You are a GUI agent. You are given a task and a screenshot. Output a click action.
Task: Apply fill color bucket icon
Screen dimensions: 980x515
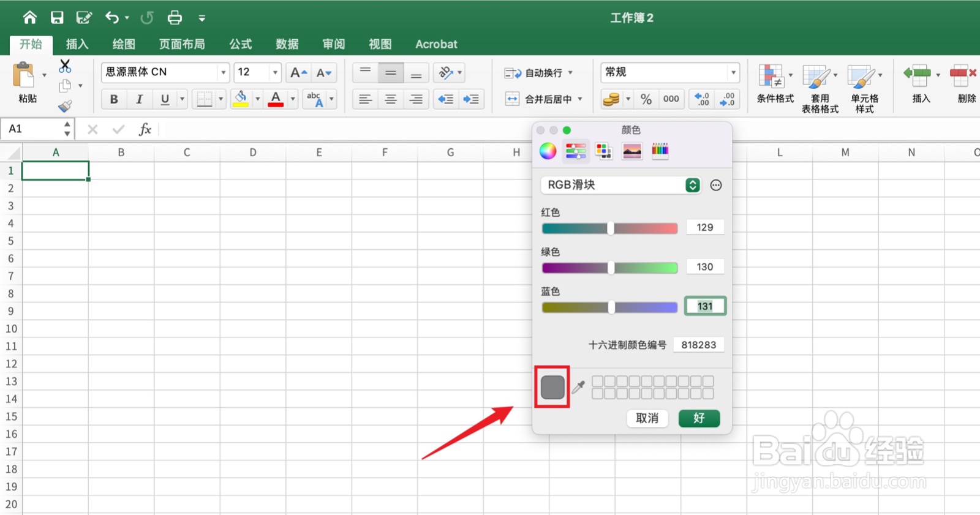tap(241, 99)
